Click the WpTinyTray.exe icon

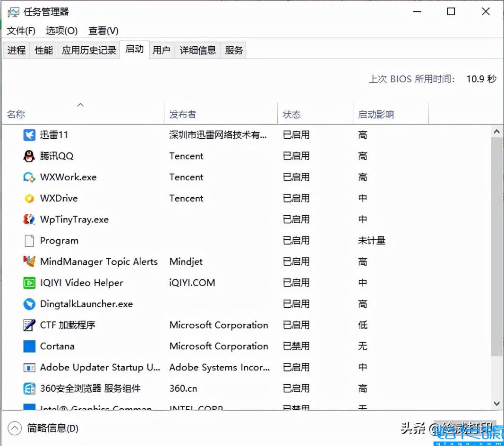click(x=29, y=219)
